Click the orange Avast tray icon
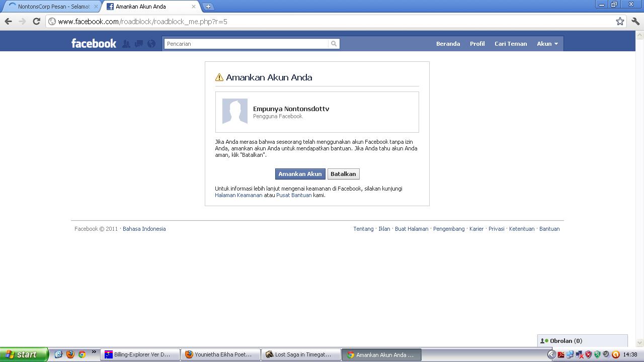The height and width of the screenshot is (362, 644). (615, 354)
